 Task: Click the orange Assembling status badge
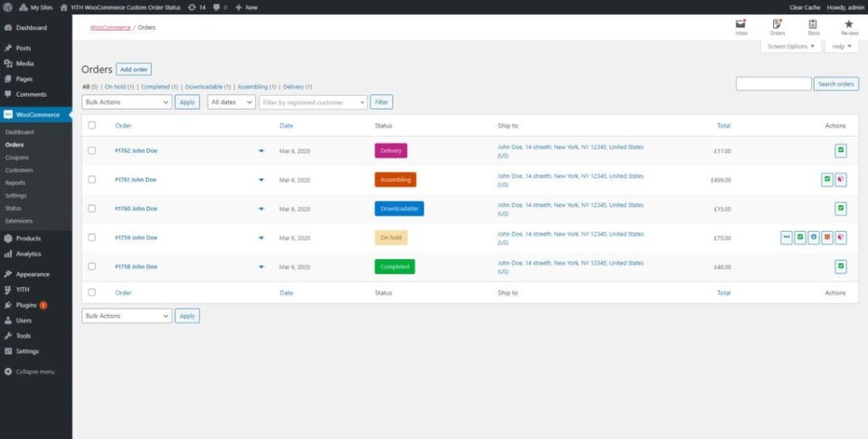click(x=395, y=179)
